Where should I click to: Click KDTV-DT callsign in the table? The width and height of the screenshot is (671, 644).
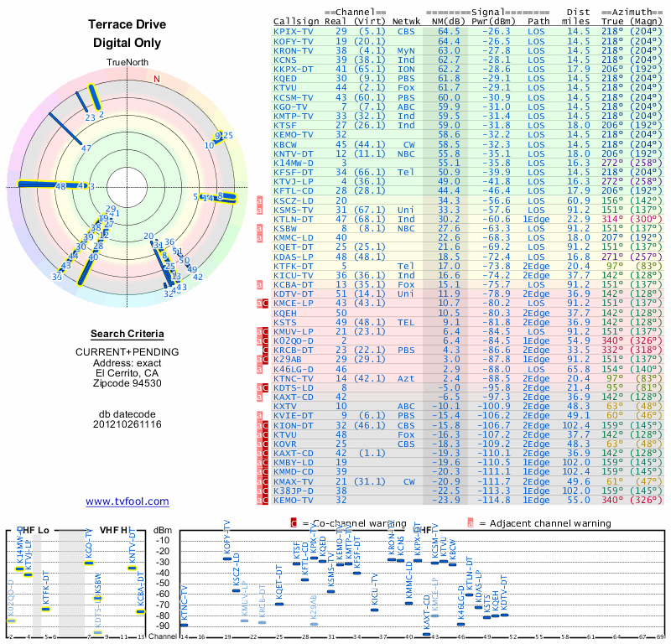pos(294,294)
